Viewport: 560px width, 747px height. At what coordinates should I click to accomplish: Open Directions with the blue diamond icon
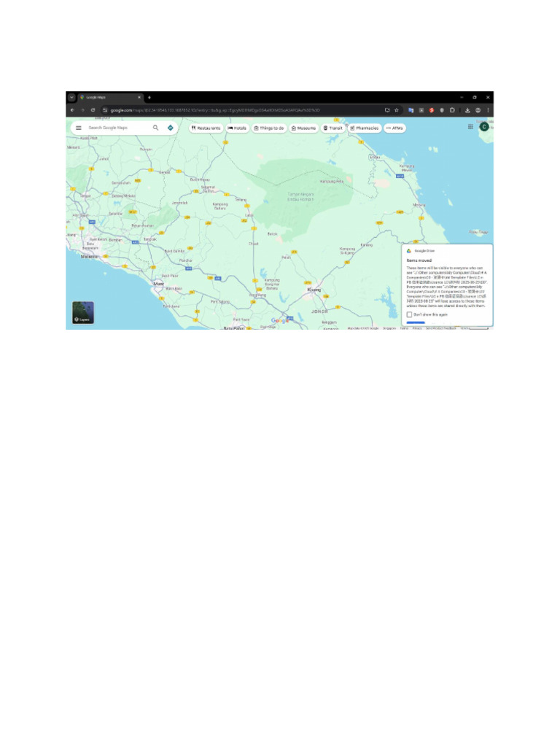pos(171,128)
